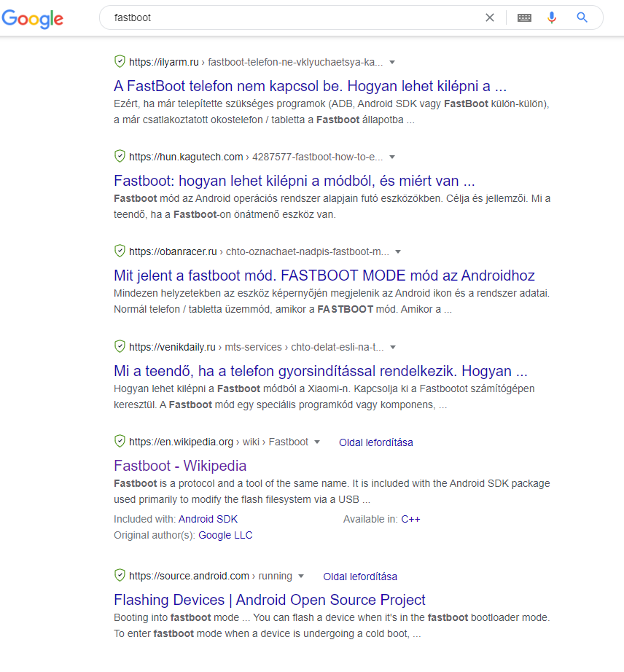Viewport: 624px width, 672px height.
Task: Click 'Oldal lefordítása' next to source.android.com
Action: 360,577
